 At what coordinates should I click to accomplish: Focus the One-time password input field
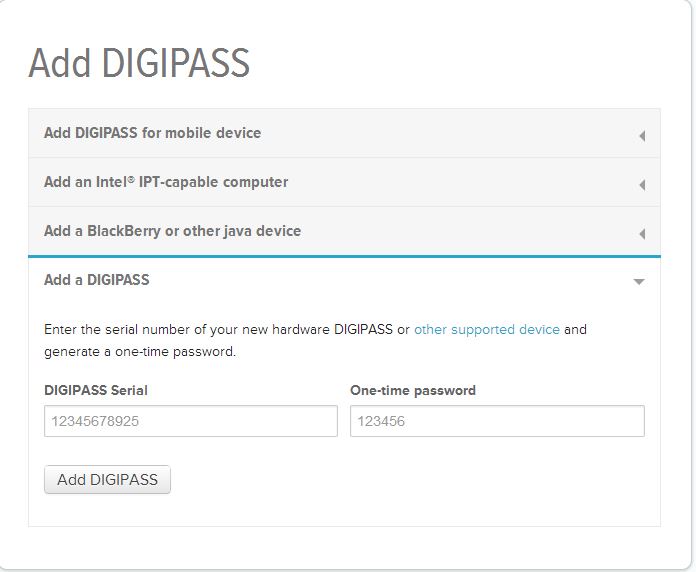[497, 421]
